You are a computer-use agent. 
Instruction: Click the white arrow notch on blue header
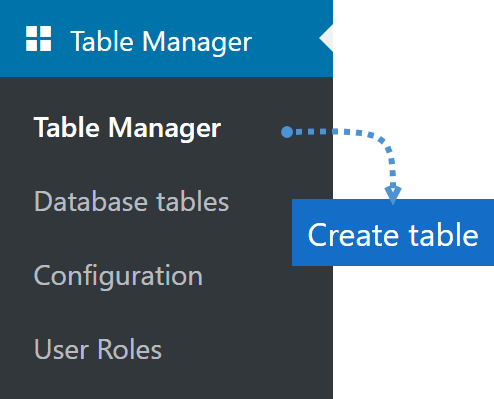point(326,38)
